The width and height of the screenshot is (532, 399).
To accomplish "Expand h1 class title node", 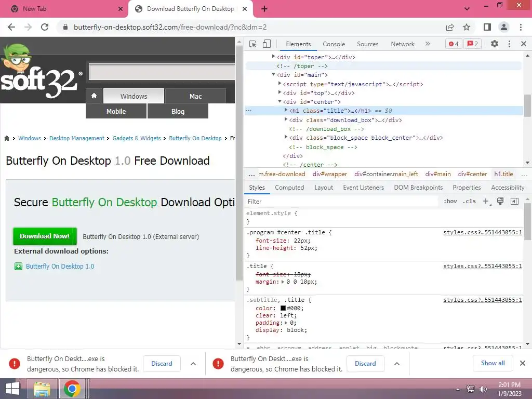I will tap(286, 110).
